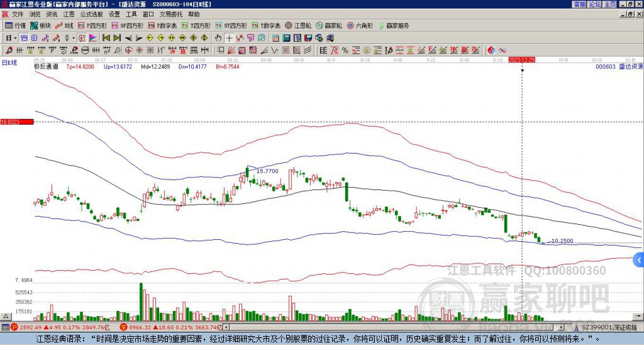This screenshot has height=345, width=644.
Task: Open the 资讯 menu
Action: [52, 14]
